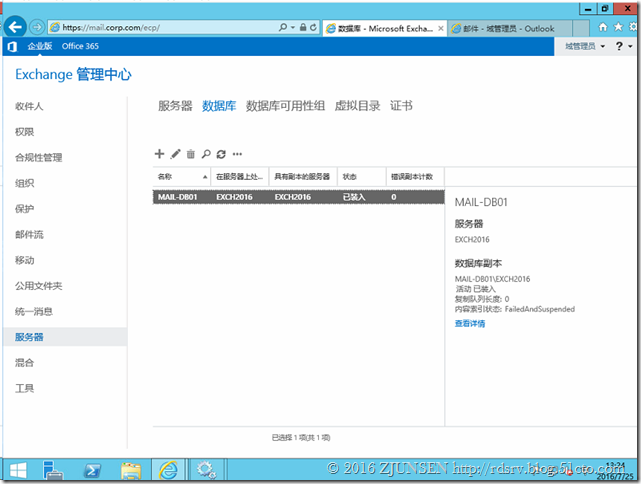The width and height of the screenshot is (641, 484).
Task: Expand the 域管理员 account dropdown
Action: [x=585, y=46]
